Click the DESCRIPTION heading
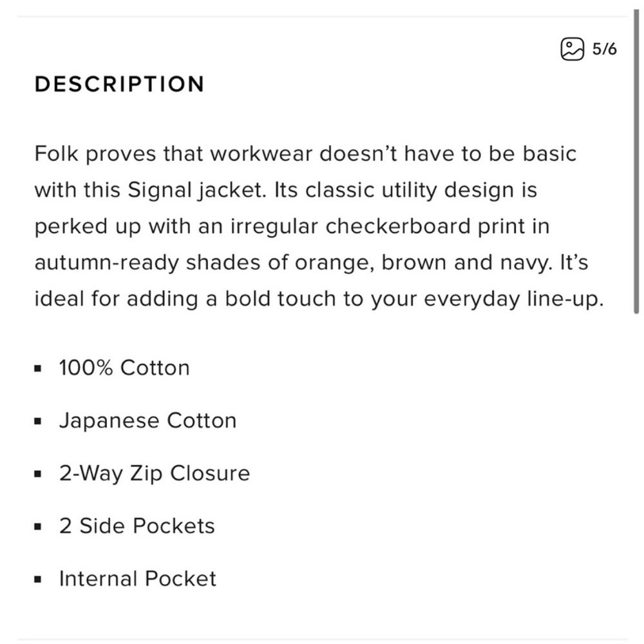Image resolution: width=644 pixels, height=644 pixels. [119, 84]
